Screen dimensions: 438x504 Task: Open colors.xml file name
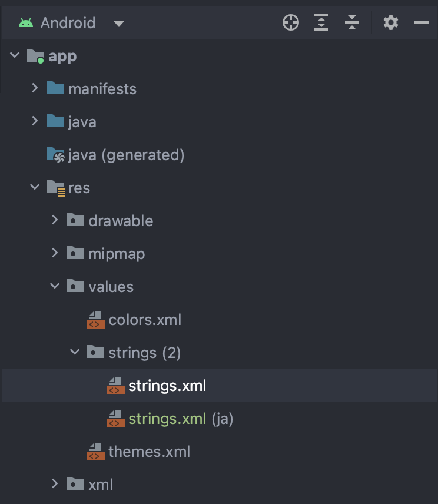coord(145,320)
